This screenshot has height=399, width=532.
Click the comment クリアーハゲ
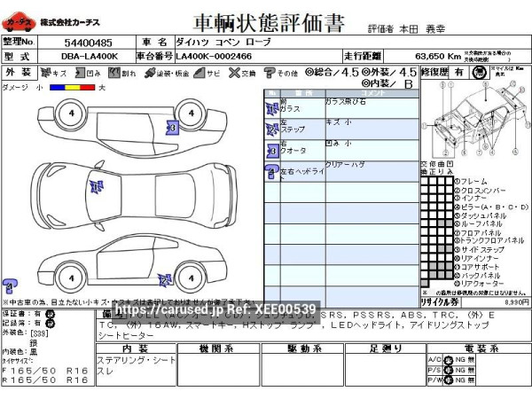click(345, 165)
